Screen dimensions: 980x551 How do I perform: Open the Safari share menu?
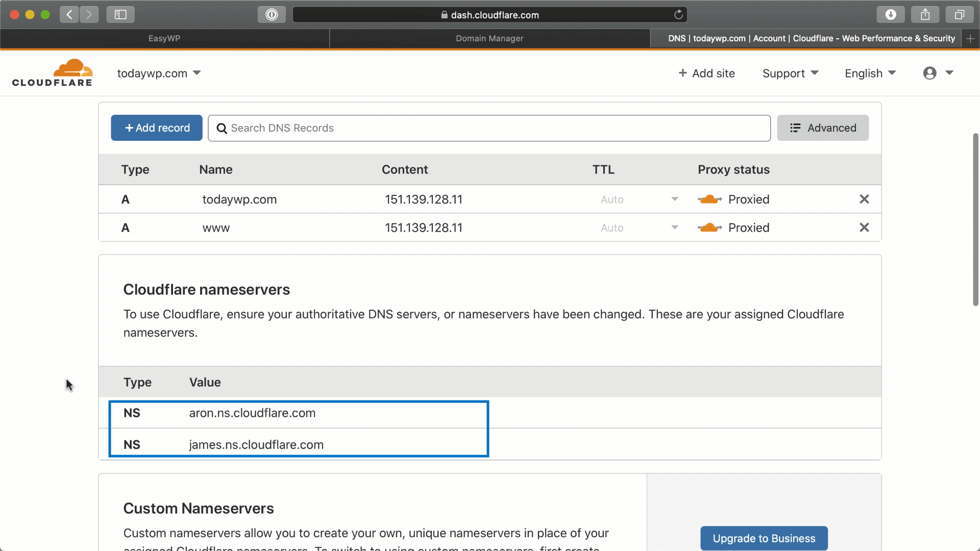point(925,15)
